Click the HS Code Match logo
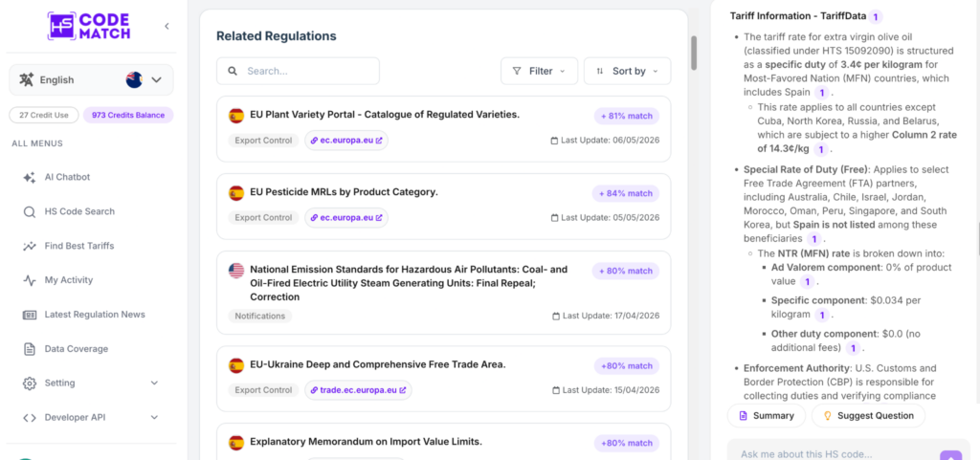 click(89, 27)
